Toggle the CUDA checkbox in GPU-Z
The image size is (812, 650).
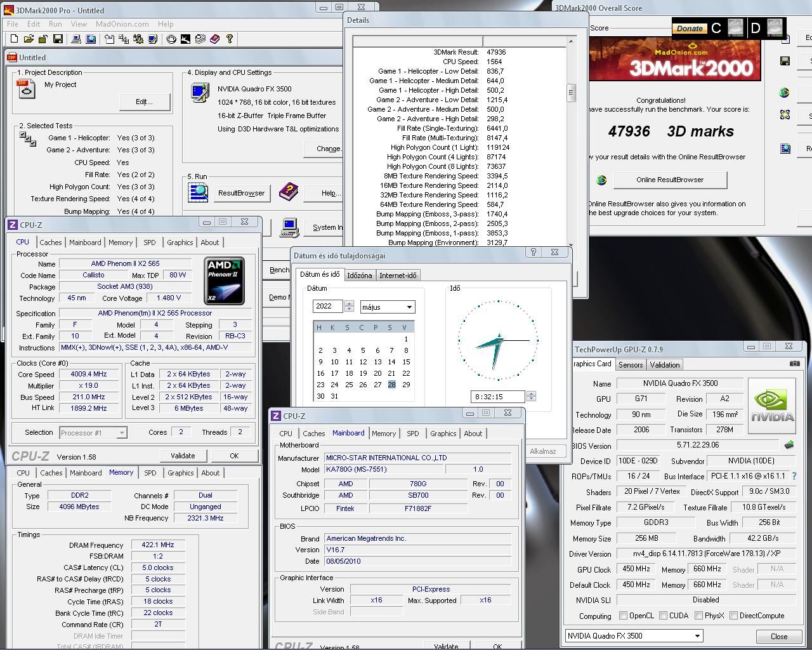tap(663, 616)
